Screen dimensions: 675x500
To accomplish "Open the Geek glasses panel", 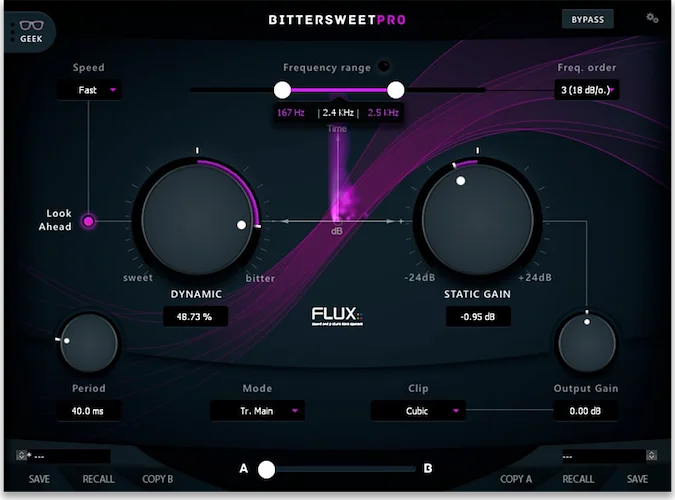I will (x=30, y=32).
